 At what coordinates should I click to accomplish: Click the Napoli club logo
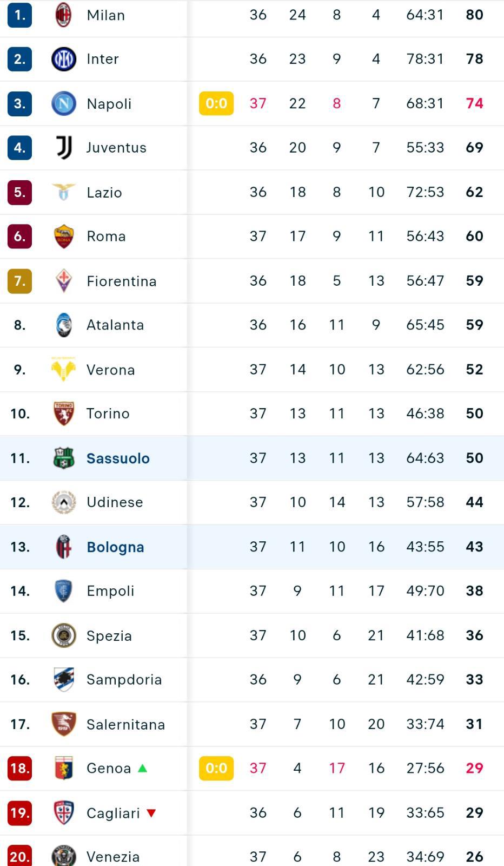click(x=64, y=103)
